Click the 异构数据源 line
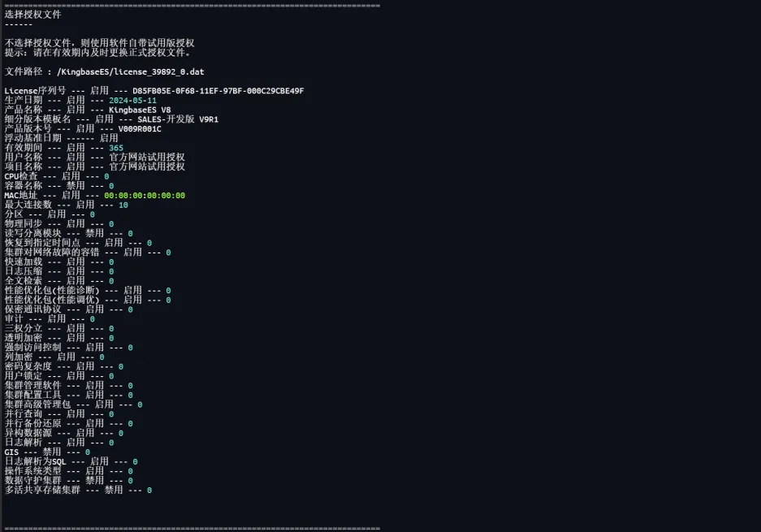761x532 pixels. point(63,433)
